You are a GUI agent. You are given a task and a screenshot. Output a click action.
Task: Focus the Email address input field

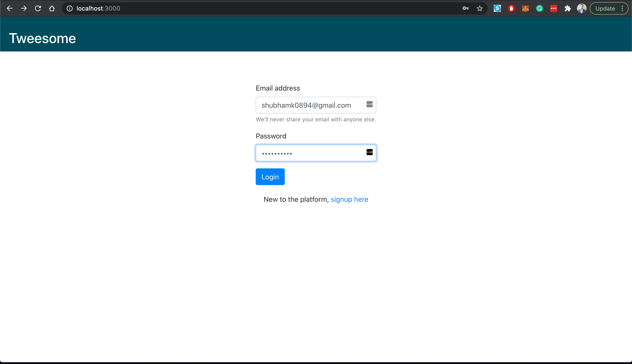310,105
